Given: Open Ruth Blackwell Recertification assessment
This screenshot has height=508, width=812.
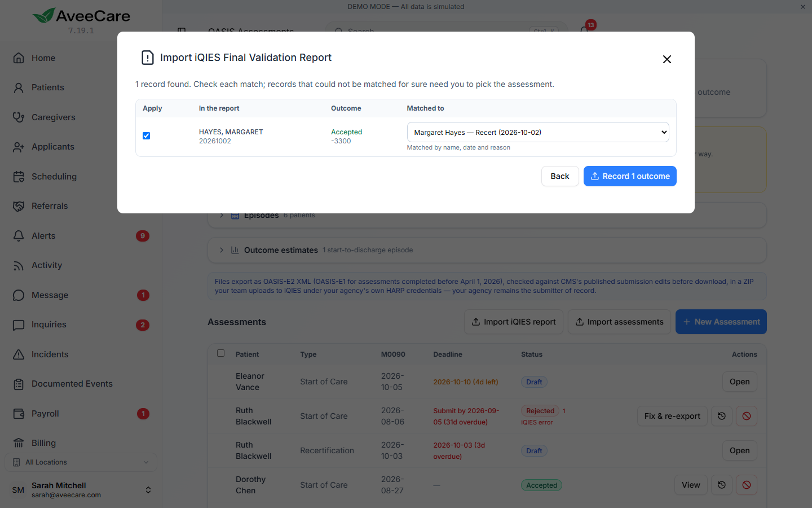Looking at the screenshot, I should coord(739,450).
